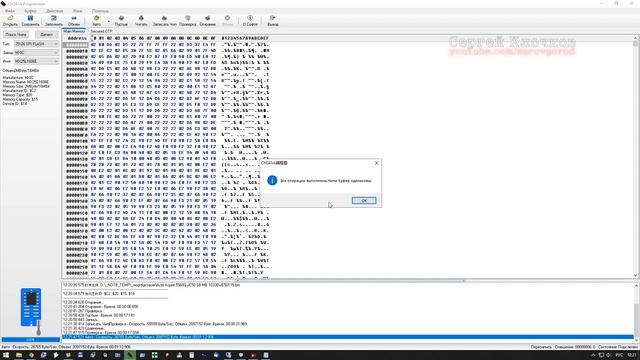Expand the Тип (chip type) dropdown

coord(56,44)
